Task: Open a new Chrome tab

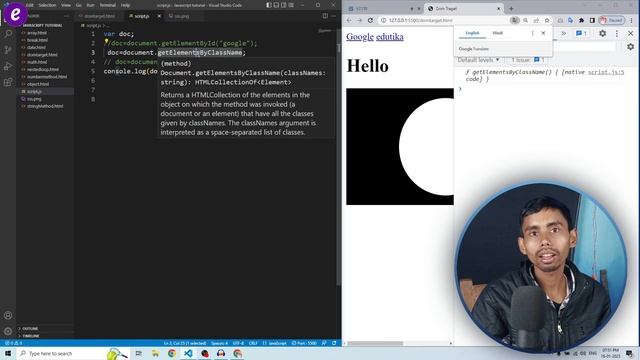Action: click(511, 8)
